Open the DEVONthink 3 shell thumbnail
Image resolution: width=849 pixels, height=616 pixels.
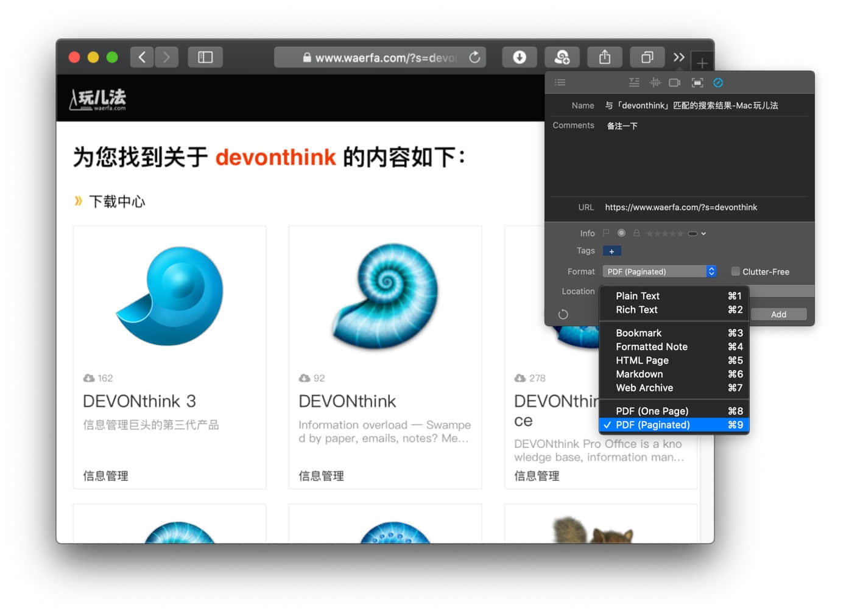coord(169,296)
